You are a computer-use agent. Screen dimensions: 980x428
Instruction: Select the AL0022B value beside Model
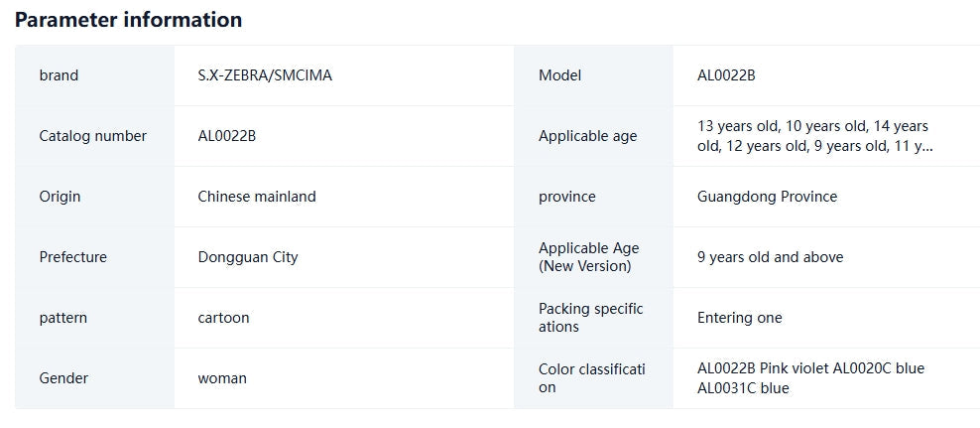point(726,75)
